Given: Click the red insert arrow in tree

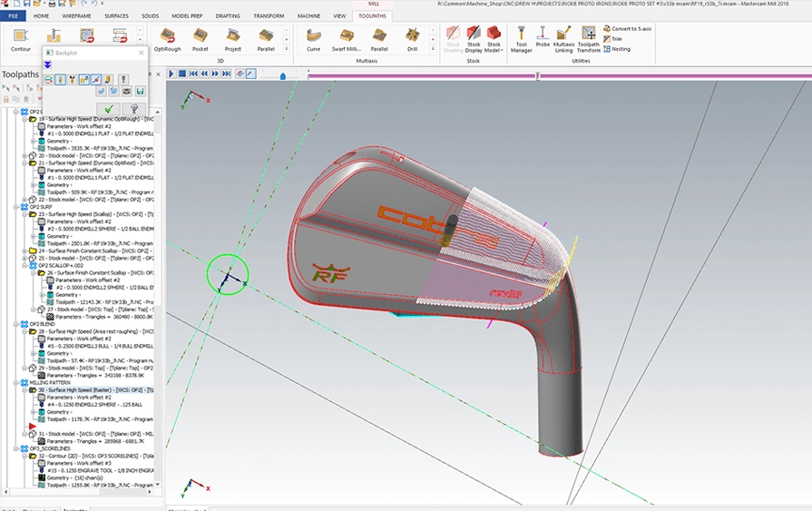Looking at the screenshot, I should [33, 427].
